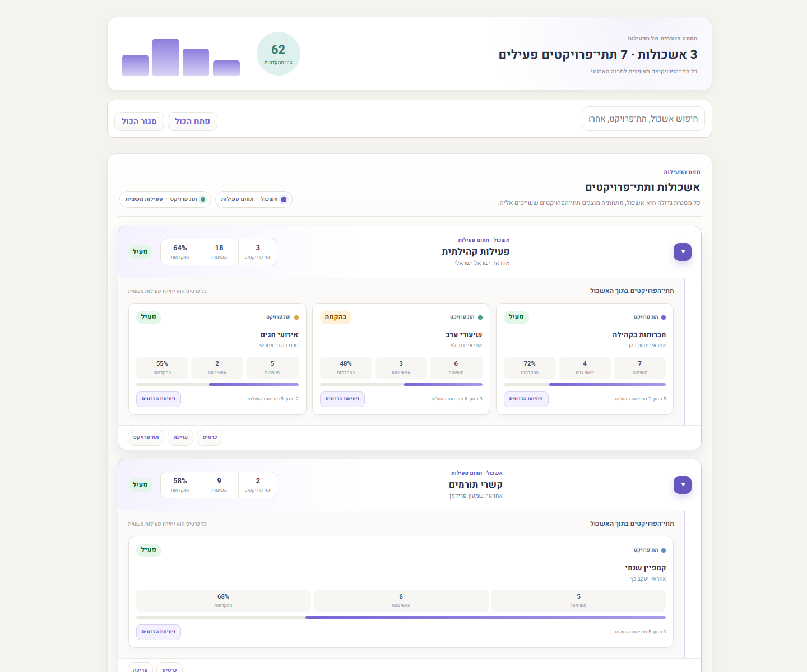Screen dimensions: 807x672
Task: Open the card for חברותות בקהילה
Action: [526, 399]
